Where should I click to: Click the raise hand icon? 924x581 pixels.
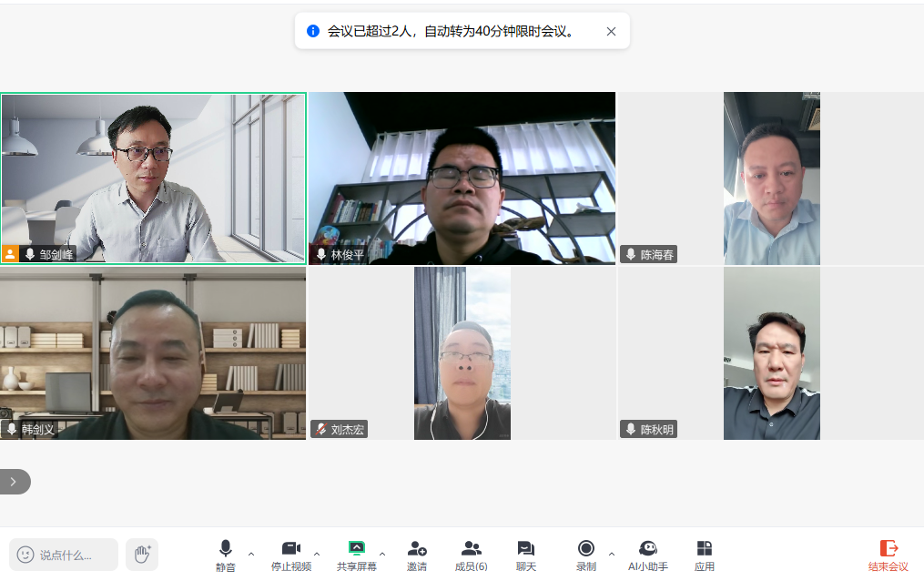[x=142, y=554]
